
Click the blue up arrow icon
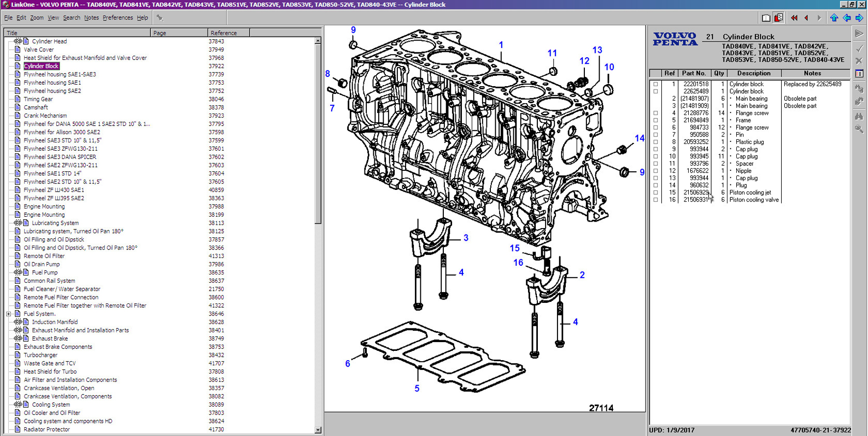tap(834, 18)
